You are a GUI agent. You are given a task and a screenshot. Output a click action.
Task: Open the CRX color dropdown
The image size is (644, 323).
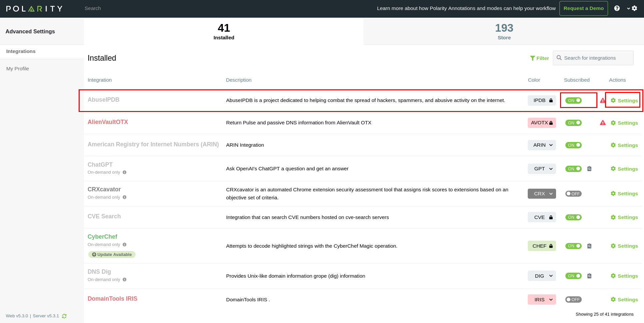pos(542,194)
